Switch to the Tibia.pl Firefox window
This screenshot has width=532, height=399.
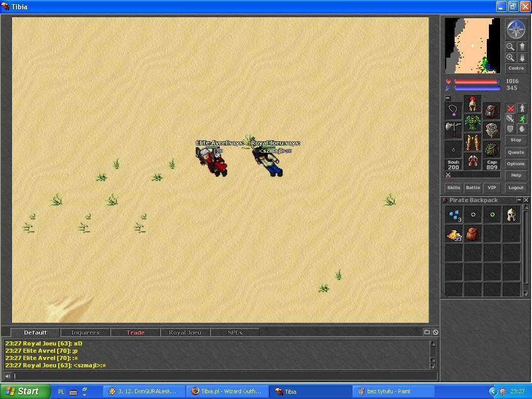(227, 392)
